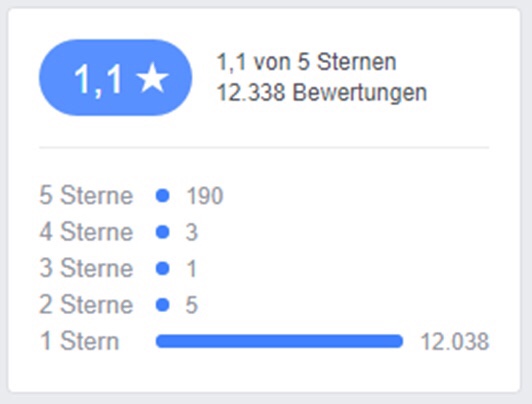Open the 12.338 Bewertungen text
Screen dimensions: 532x404
tap(322, 92)
